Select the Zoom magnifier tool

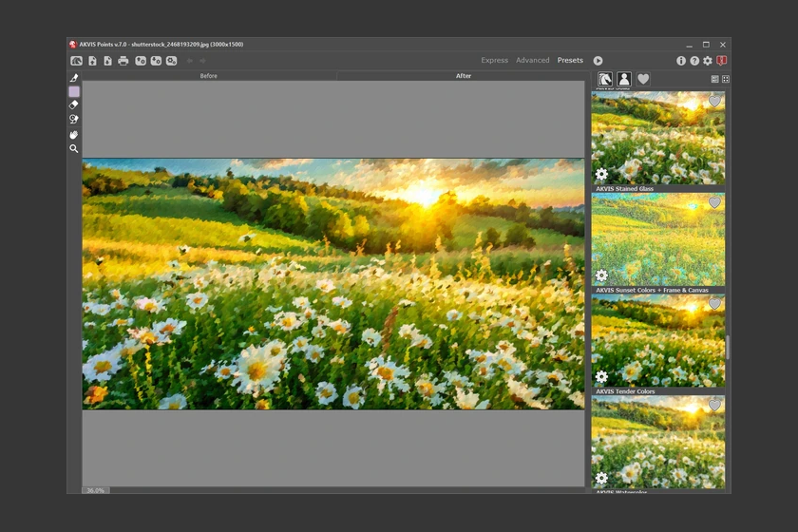(74, 148)
